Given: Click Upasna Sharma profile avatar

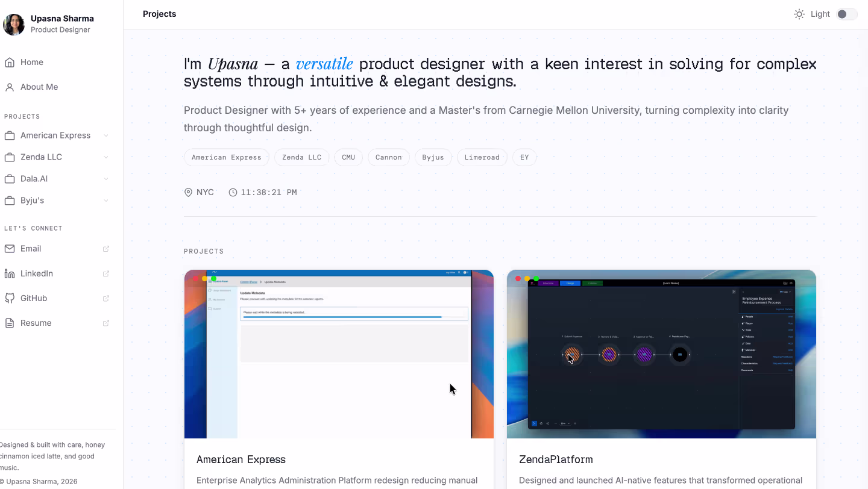Looking at the screenshot, I should (14, 24).
